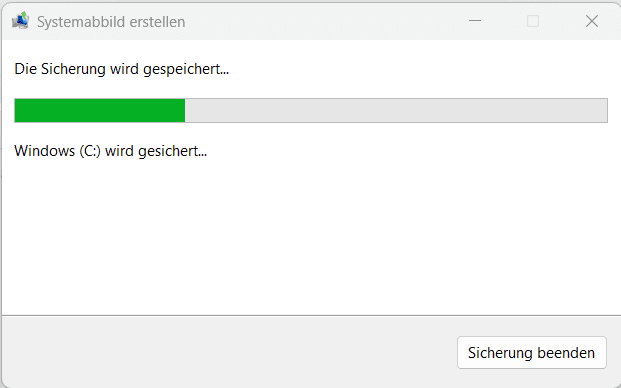Viewport: 621px width, 388px height.
Task: Click the empty white area of the dialog body
Action: coord(310,238)
